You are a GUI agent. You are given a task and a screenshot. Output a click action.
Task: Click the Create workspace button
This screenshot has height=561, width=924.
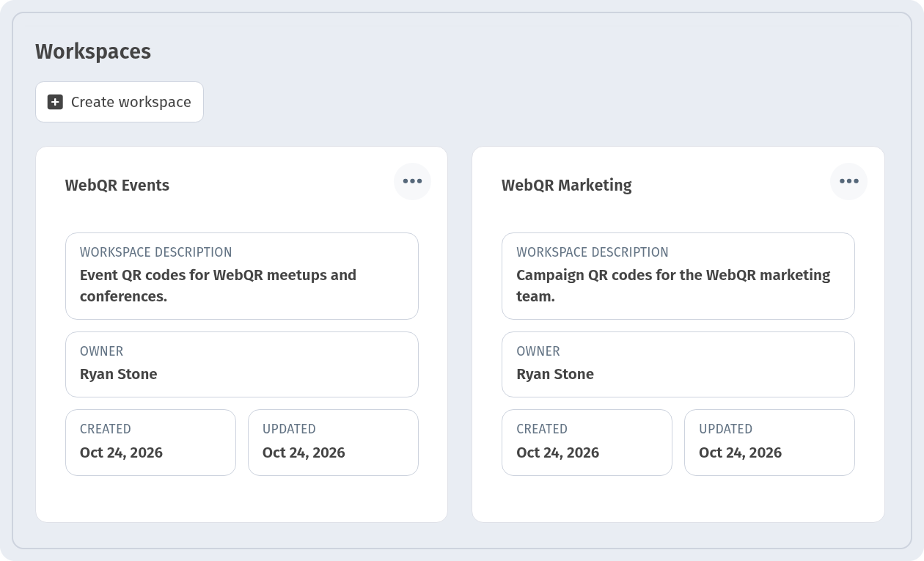(x=120, y=102)
